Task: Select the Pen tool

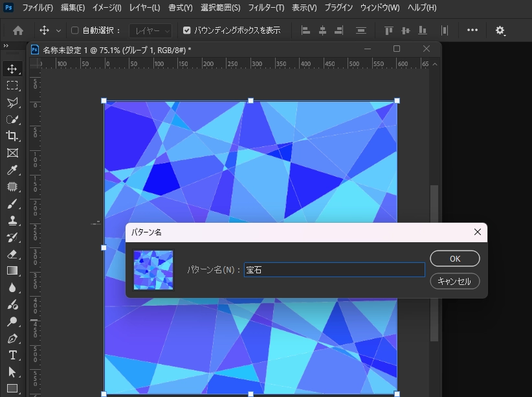Action: click(12, 338)
